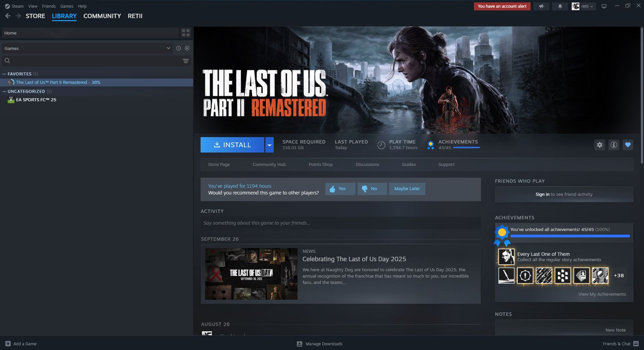The width and height of the screenshot is (644, 350).
Task: Open the Games menu
Action: point(66,6)
